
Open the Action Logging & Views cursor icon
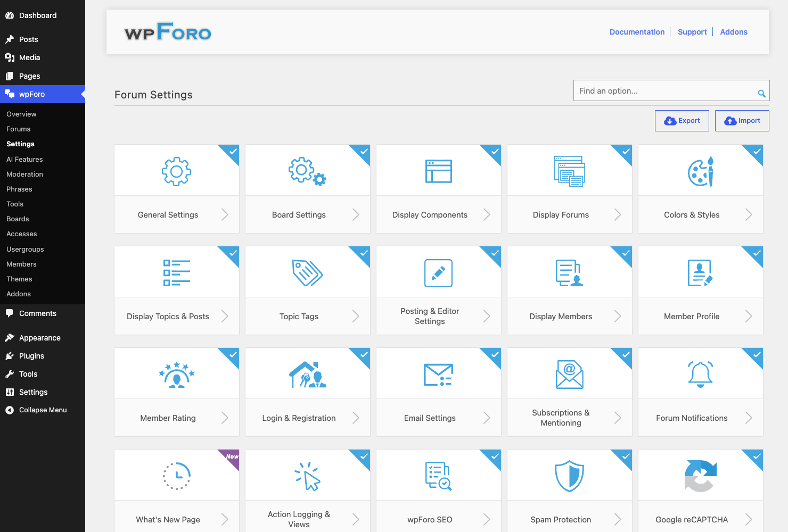[307, 476]
